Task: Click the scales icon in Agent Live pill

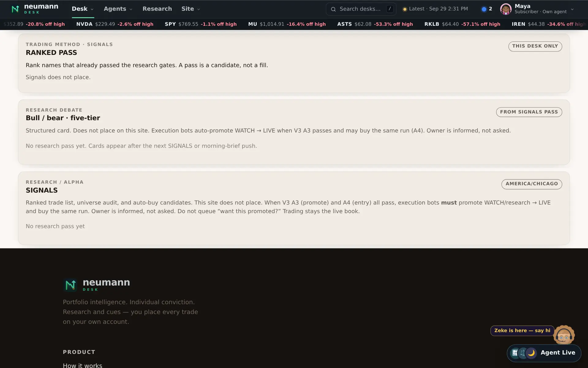Action: click(523, 353)
